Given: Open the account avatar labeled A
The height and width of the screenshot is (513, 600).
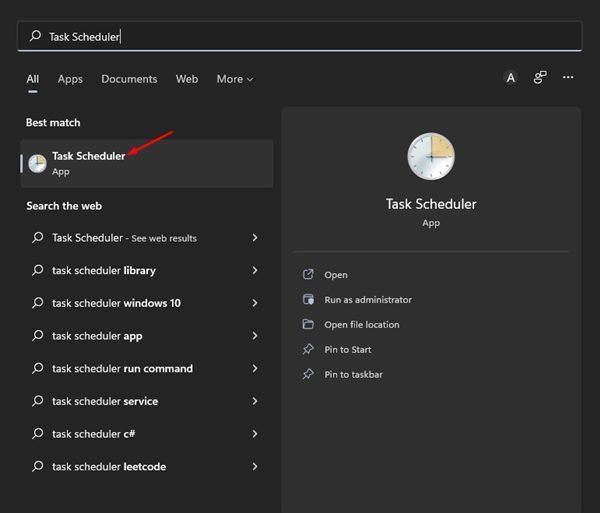Looking at the screenshot, I should pos(510,78).
